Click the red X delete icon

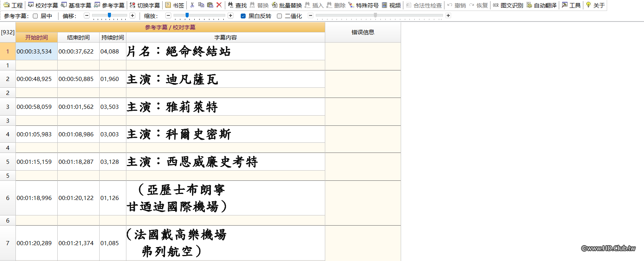[x=219, y=5]
